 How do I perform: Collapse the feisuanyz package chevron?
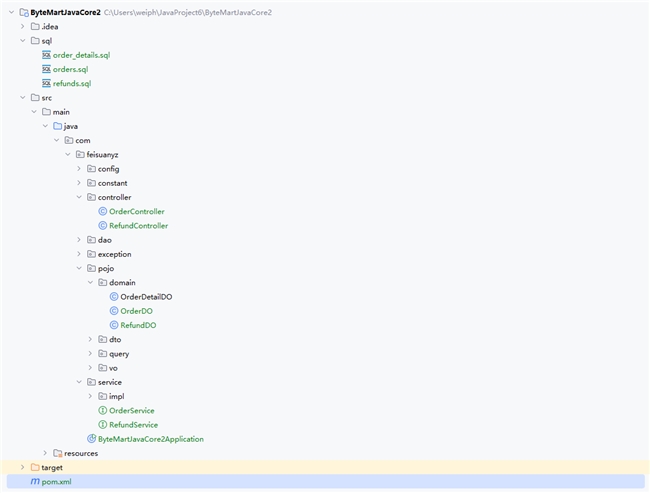tap(68, 154)
